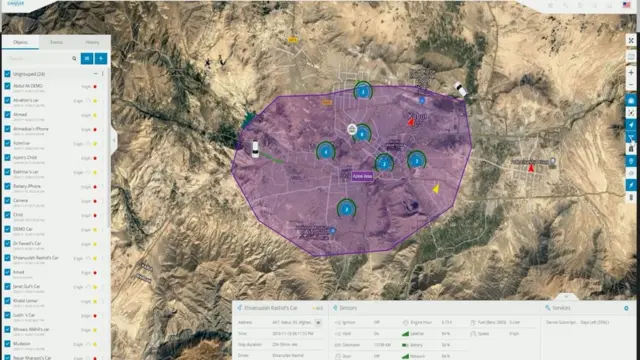This screenshot has width=640, height=360.
Task: Select Azem's Child in the object list
Action: point(25,158)
